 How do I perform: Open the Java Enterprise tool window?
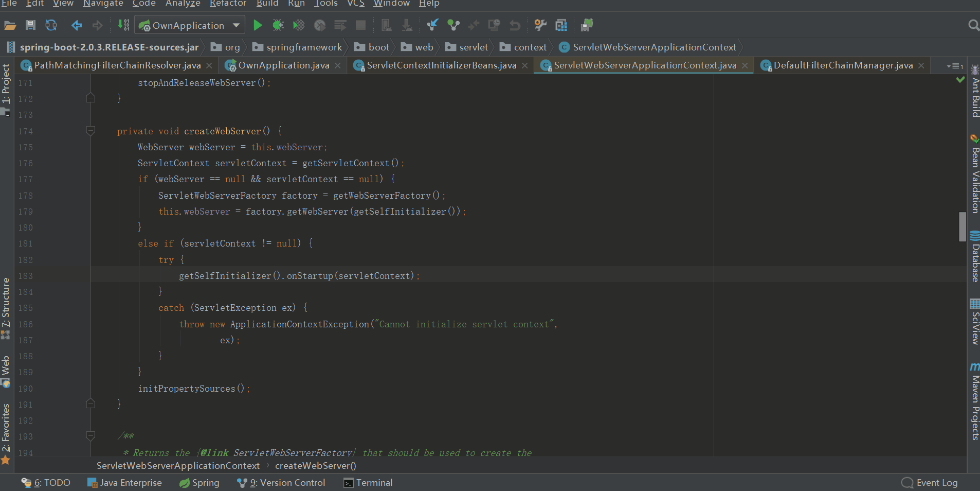tap(124, 483)
